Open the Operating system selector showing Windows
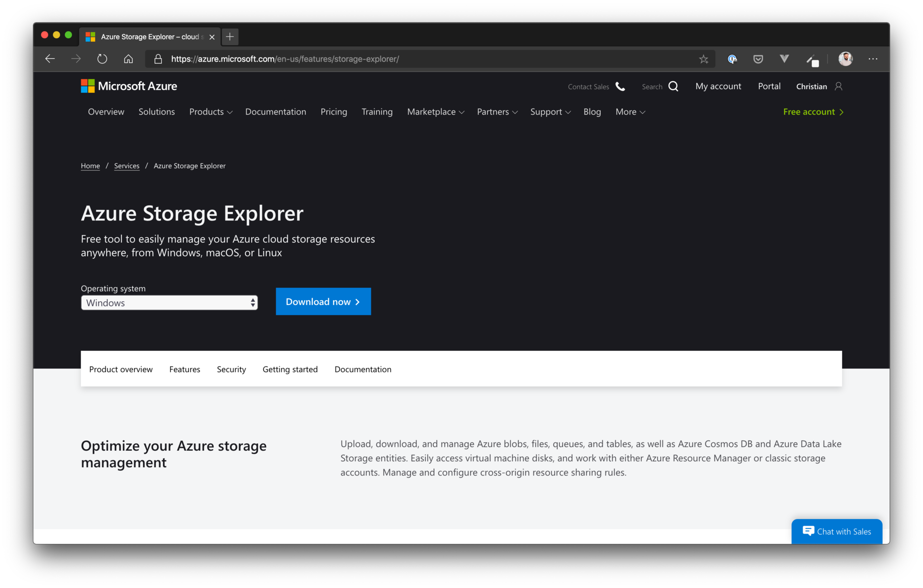923x588 pixels. pyautogui.click(x=169, y=302)
